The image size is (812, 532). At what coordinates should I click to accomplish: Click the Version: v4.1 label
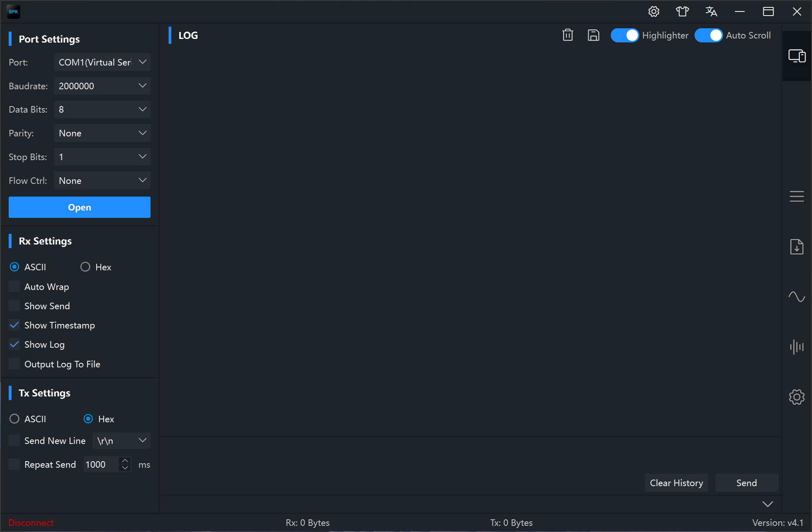point(778,523)
